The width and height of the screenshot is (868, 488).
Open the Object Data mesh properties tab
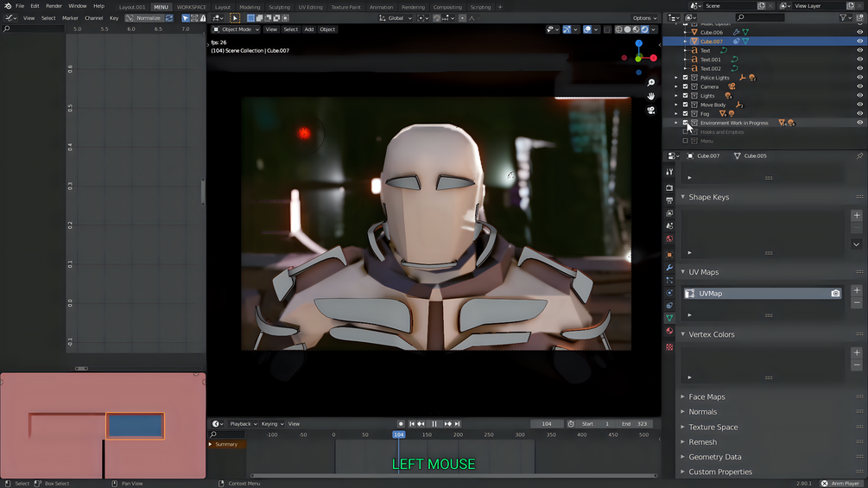[x=669, y=318]
